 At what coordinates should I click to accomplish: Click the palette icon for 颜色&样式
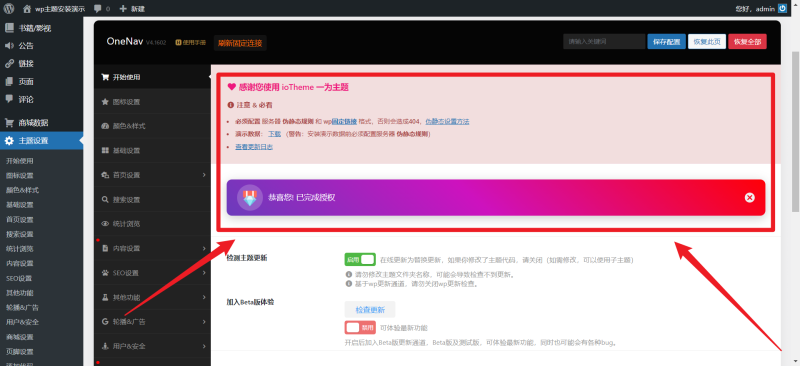105,126
